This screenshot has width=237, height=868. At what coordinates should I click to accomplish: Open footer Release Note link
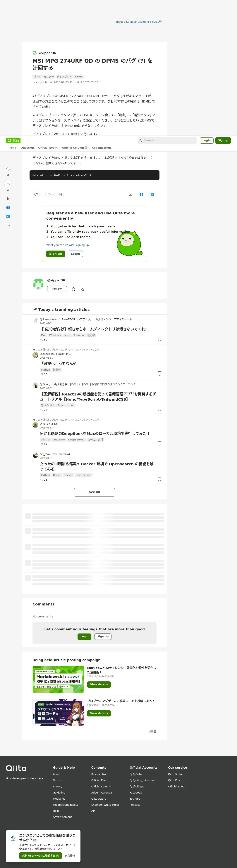coord(100,774)
